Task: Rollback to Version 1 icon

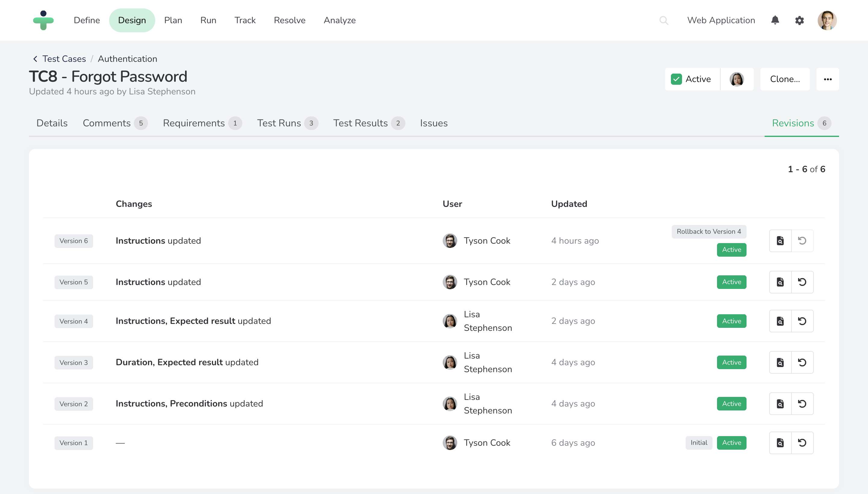Action: (x=802, y=443)
